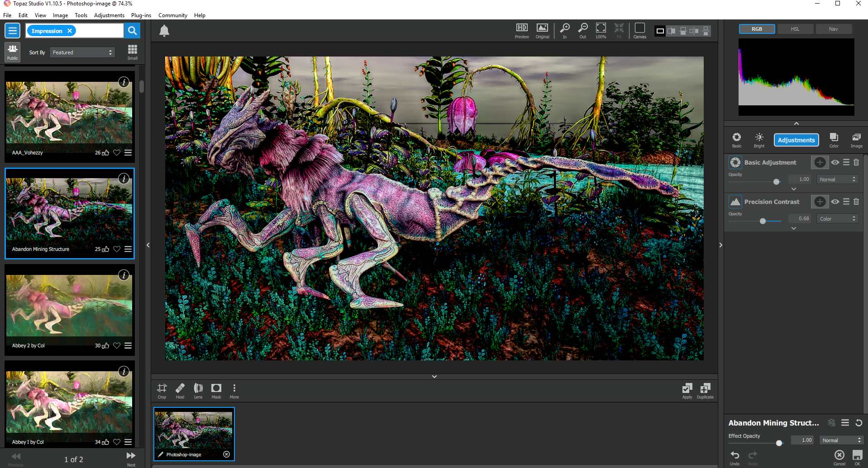Screen dimensions: 868x468
Task: Click the Duplicate image icon
Action: pos(705,391)
